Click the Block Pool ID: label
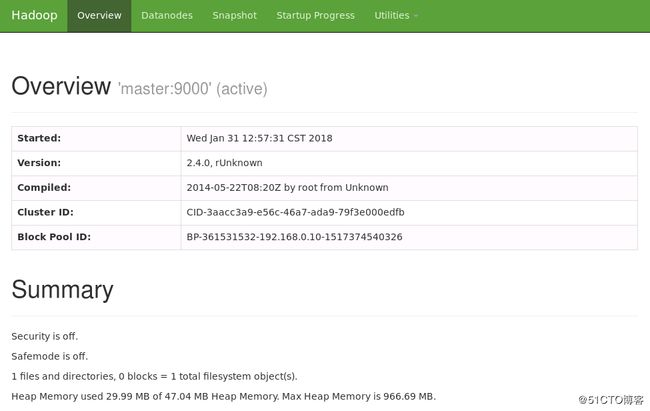This screenshot has width=650, height=411. tap(54, 237)
